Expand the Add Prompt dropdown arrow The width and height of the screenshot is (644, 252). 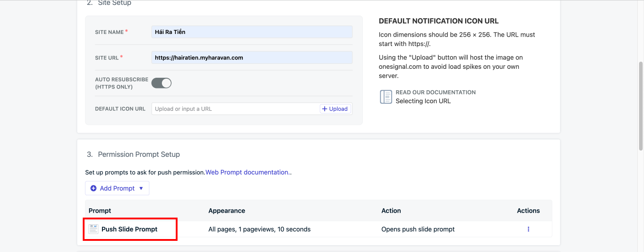pos(141,189)
